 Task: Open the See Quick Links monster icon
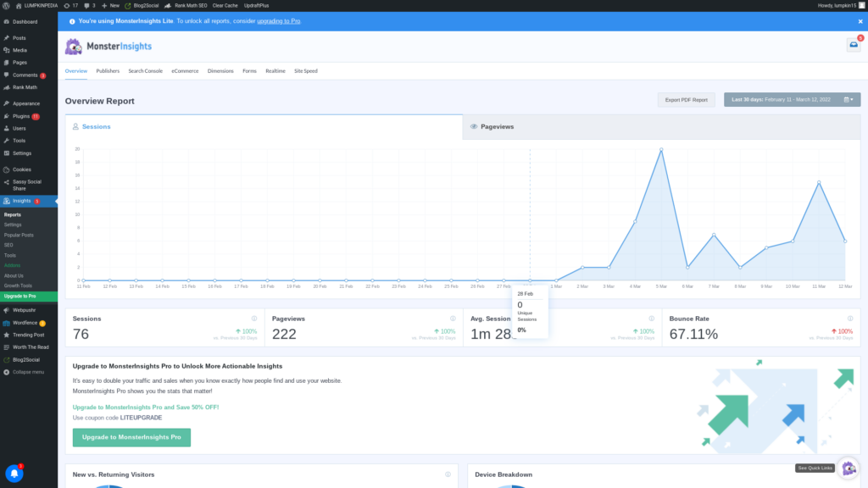tap(849, 469)
